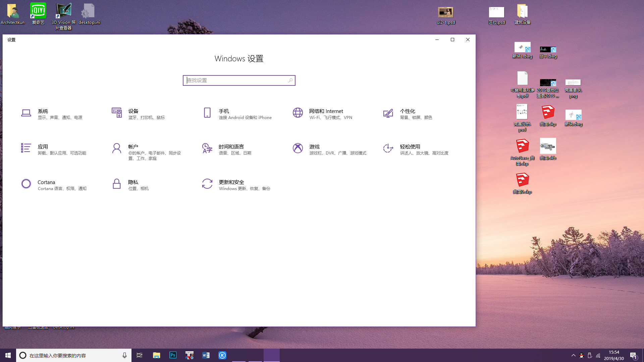The height and width of the screenshot is (362, 644).
Task: Click the taskbar search box
Action: [x=74, y=355]
